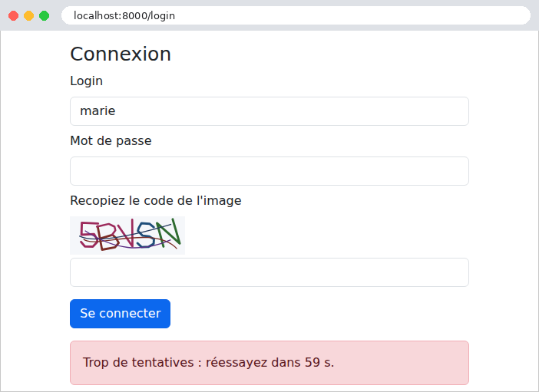This screenshot has height=392, width=539.
Task: Click the 59 s countdown text
Action: pos(319,363)
